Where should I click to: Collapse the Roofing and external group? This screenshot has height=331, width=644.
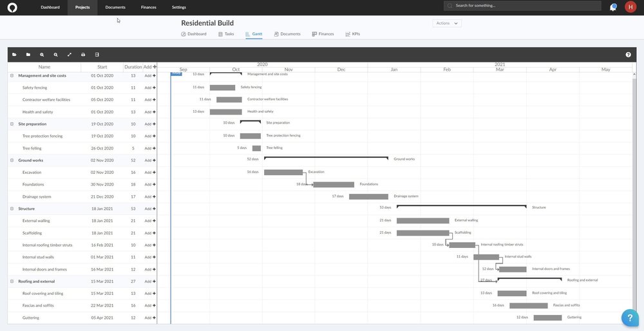(12, 281)
